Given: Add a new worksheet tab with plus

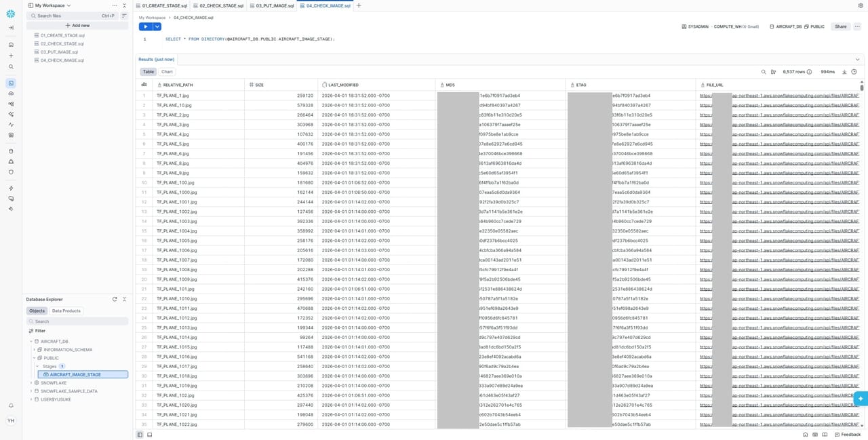Looking at the screenshot, I should click(359, 5).
